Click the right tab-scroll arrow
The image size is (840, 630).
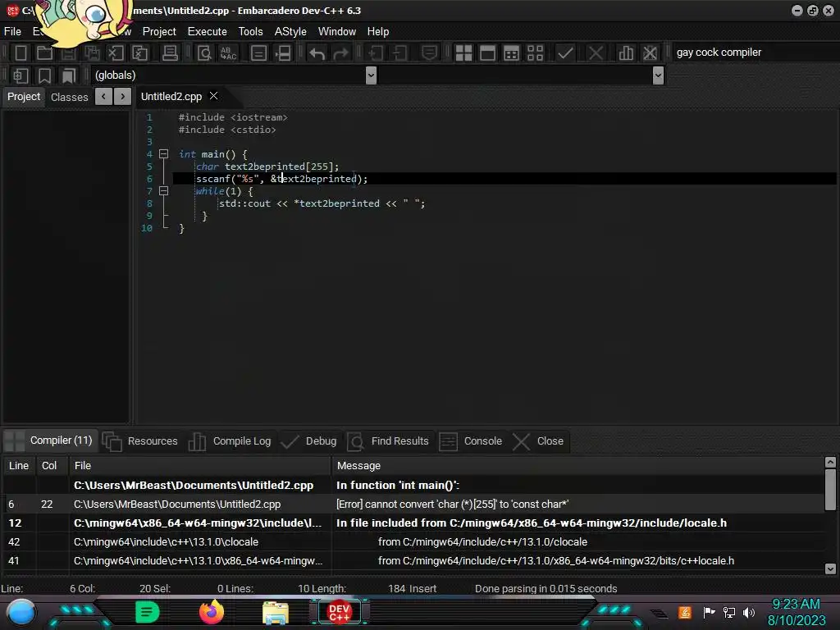point(123,97)
